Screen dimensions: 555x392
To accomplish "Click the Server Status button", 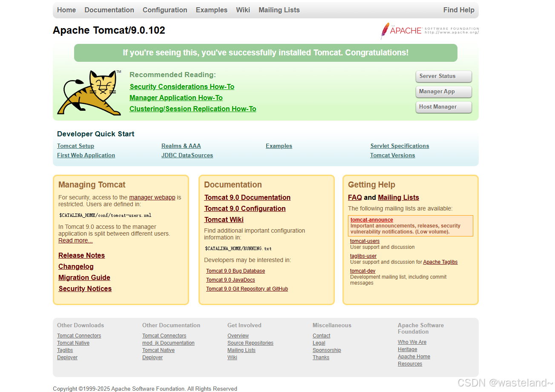I will [443, 76].
